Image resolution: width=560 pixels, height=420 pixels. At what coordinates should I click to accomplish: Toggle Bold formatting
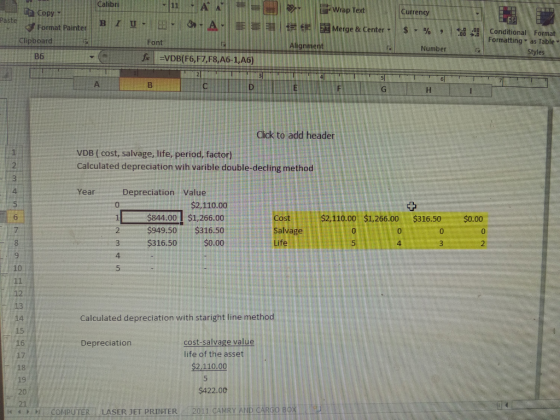pyautogui.click(x=103, y=24)
